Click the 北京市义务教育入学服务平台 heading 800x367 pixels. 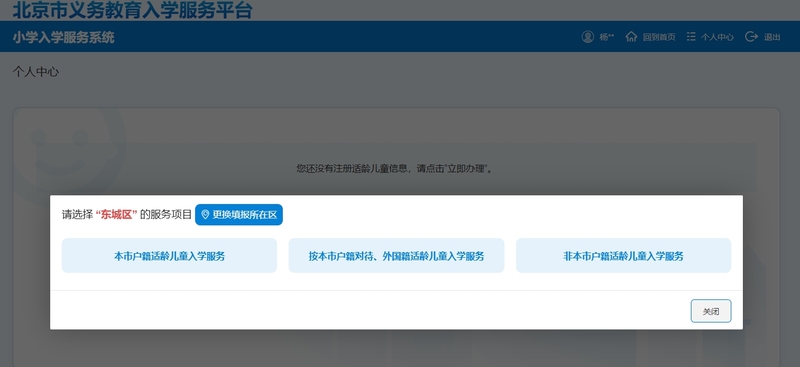coord(132,10)
